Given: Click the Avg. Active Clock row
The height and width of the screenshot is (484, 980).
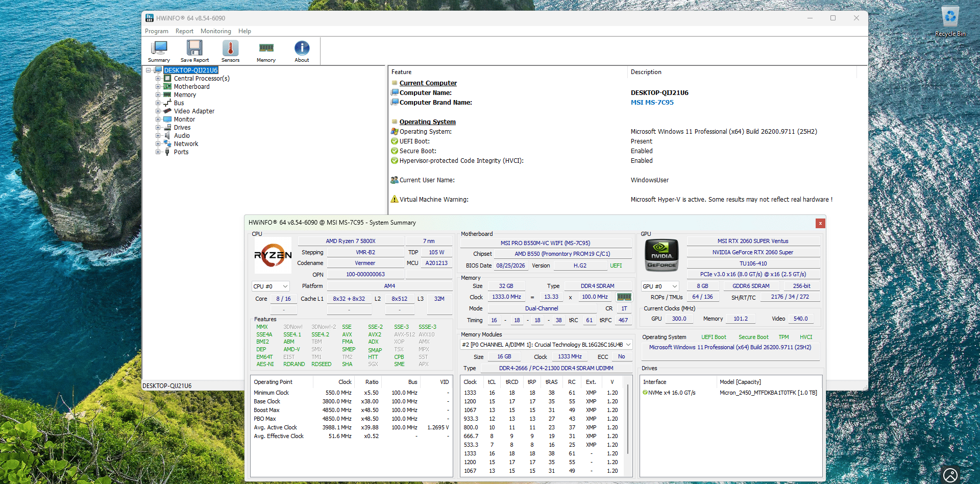Looking at the screenshot, I should pyautogui.click(x=351, y=427).
